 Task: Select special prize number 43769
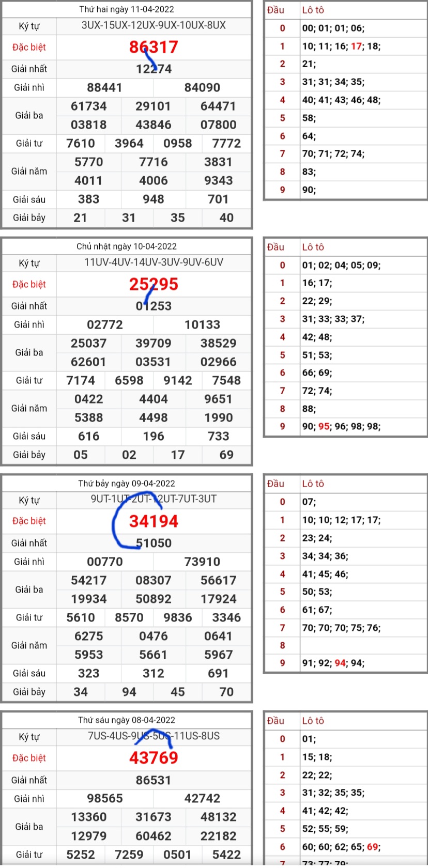point(154,758)
